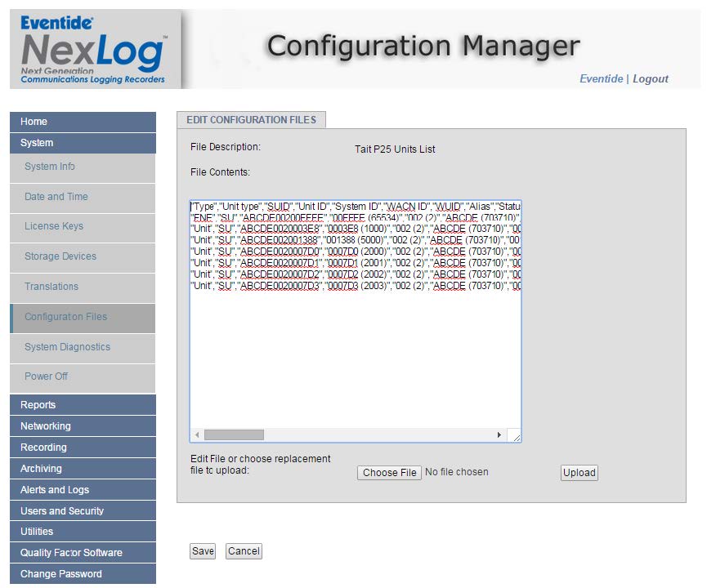Collapse the System menu section
707x588 pixels.
coord(82,143)
